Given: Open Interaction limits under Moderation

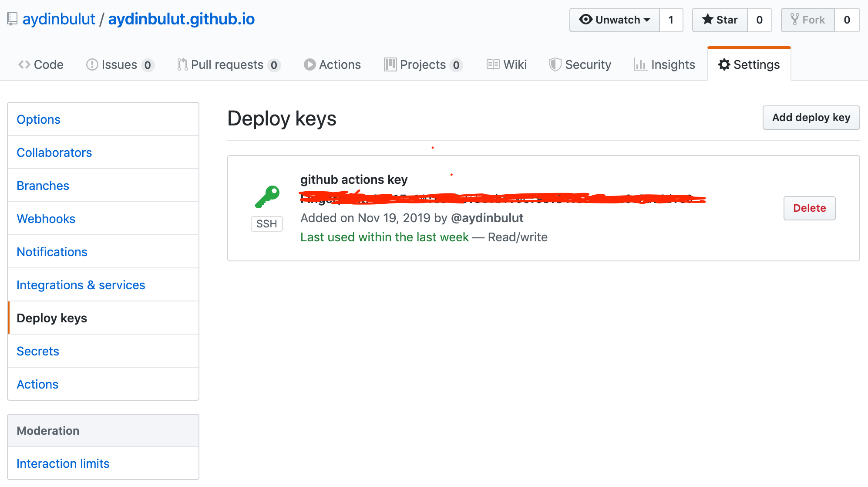Looking at the screenshot, I should (x=103, y=463).
